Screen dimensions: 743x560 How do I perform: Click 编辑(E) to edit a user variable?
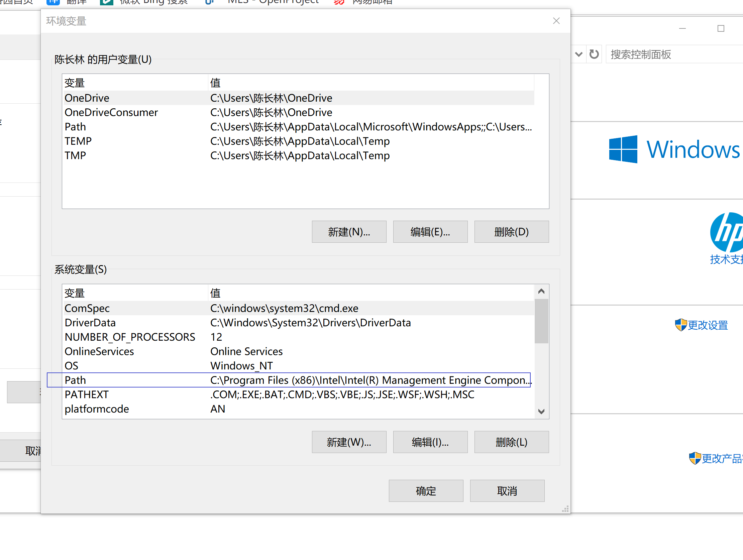430,231
